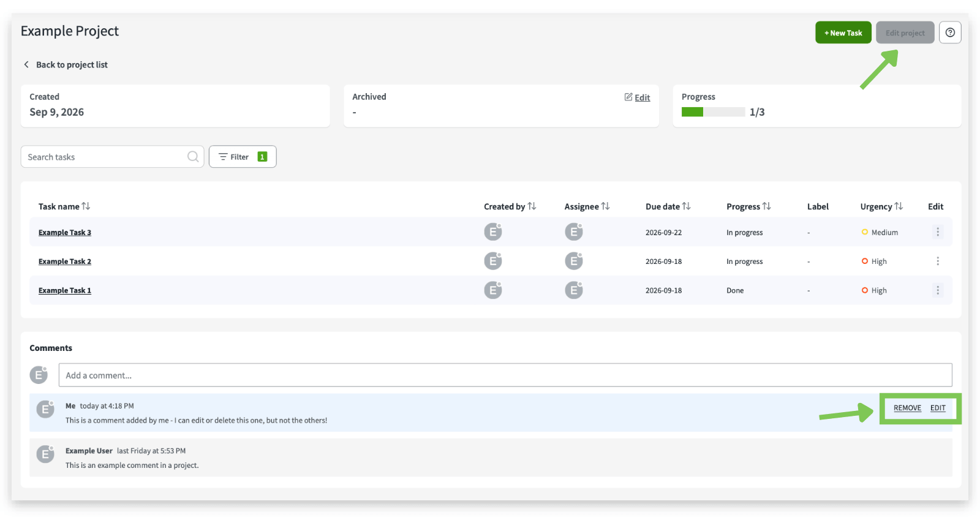Click Done status of Example Task 1

735,290
